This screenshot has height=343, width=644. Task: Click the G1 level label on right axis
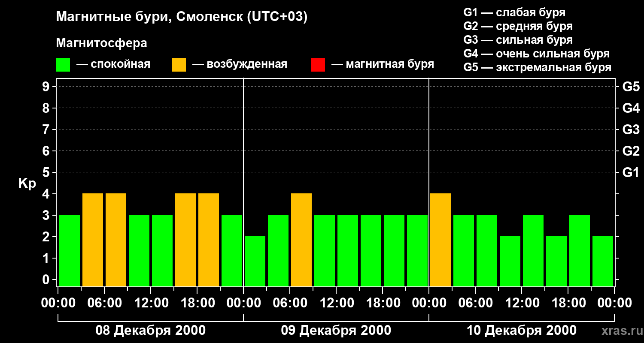click(631, 173)
